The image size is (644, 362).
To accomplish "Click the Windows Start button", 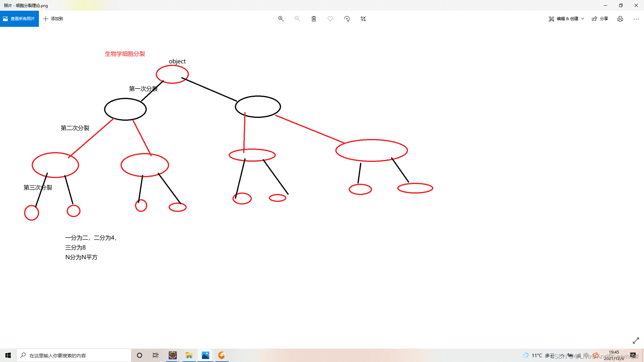I will pyautogui.click(x=8, y=355).
